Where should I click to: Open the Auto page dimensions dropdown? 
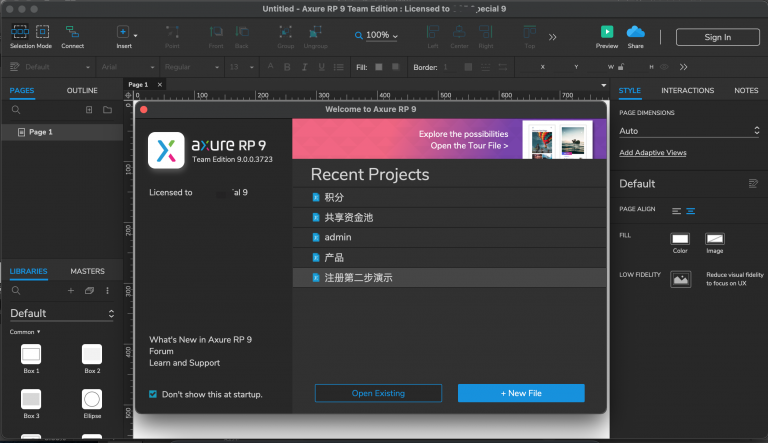[689, 131]
